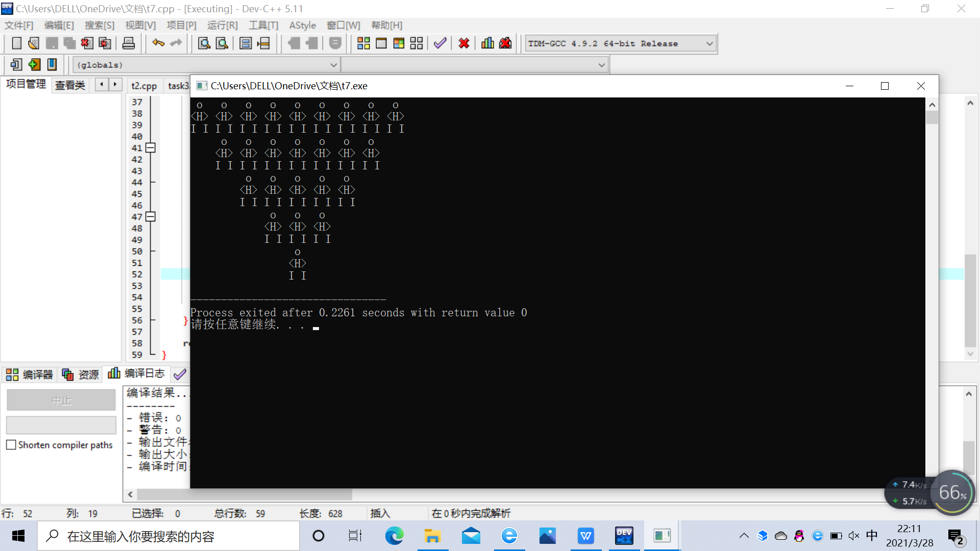Open Microsoft Edge from the taskbar
Viewport: 980px width, 551px height.
(394, 536)
